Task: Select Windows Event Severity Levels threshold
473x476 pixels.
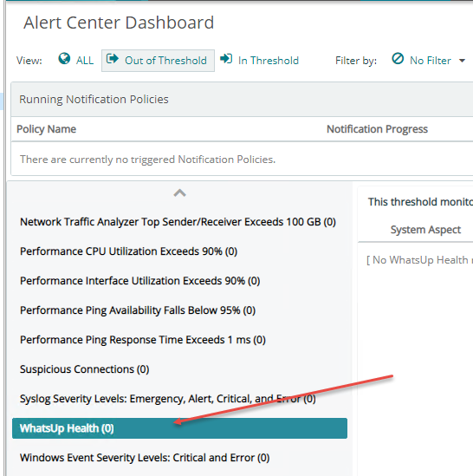Action: point(145,458)
